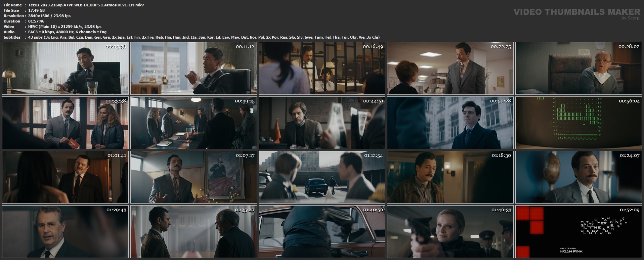644x260 pixels.
Task: Select the green ASCII Tetris thumbnail at 00:56:04
Action: (x=579, y=123)
